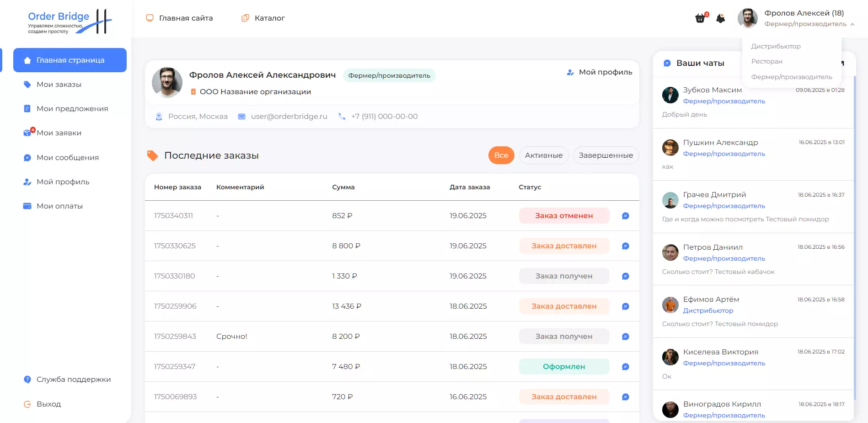Open chat icon for order 1750069893
Viewport: 868px width, 423px height.
(625, 397)
